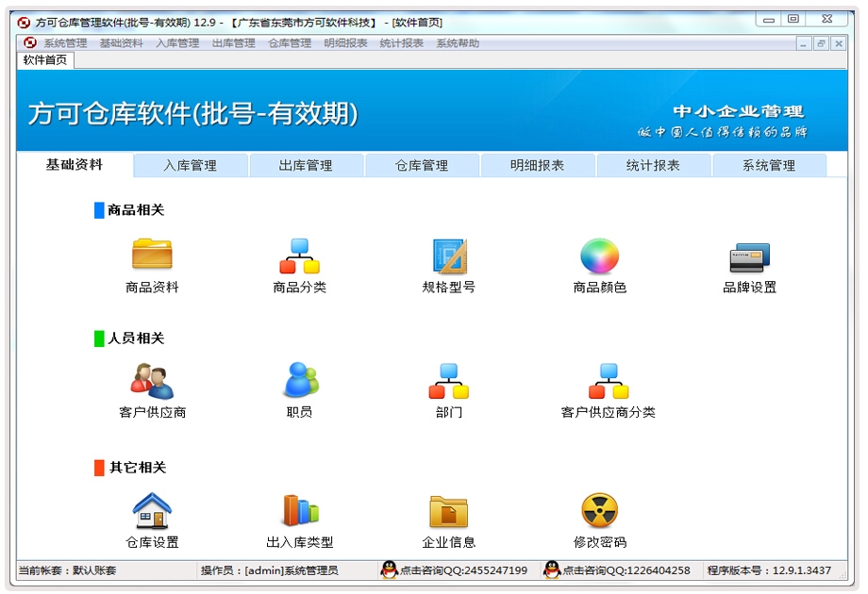Switch to 入库管理 tab
This screenshot has height=594, width=868.
click(x=191, y=165)
